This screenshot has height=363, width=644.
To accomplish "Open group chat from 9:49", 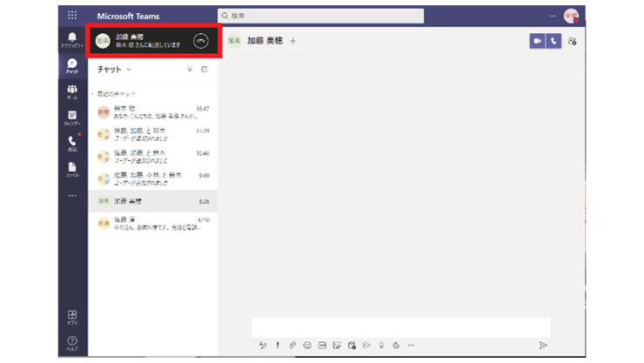I will click(x=153, y=178).
